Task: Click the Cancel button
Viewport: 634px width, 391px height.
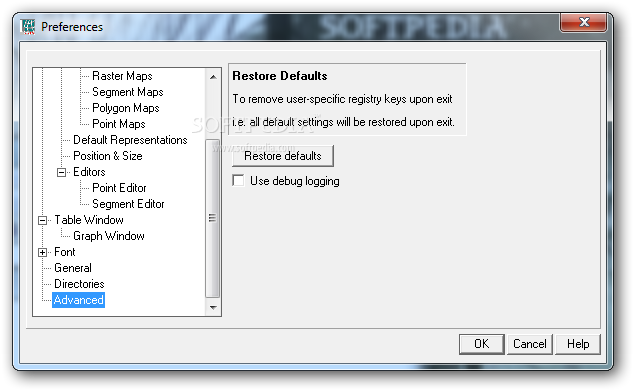Action: click(x=530, y=344)
